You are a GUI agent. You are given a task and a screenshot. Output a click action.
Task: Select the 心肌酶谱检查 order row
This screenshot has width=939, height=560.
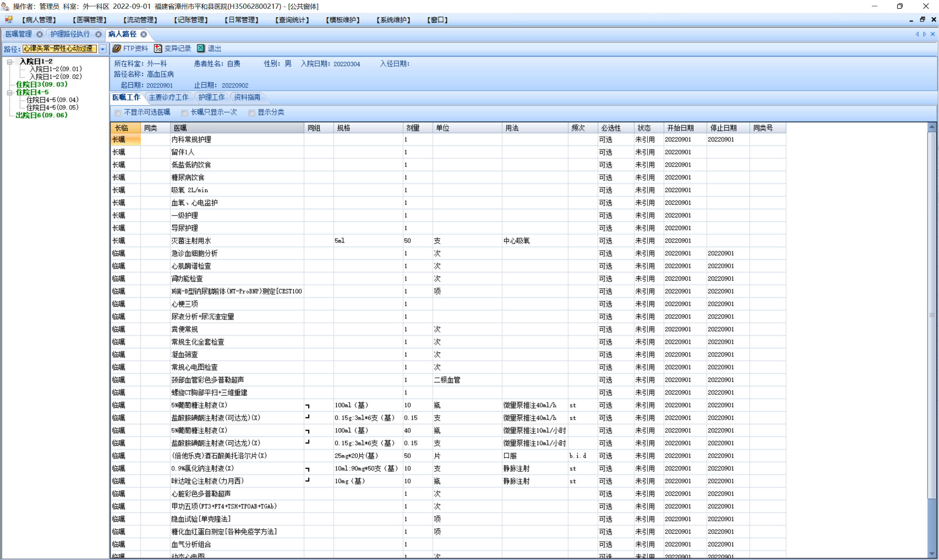pyautogui.click(x=191, y=266)
